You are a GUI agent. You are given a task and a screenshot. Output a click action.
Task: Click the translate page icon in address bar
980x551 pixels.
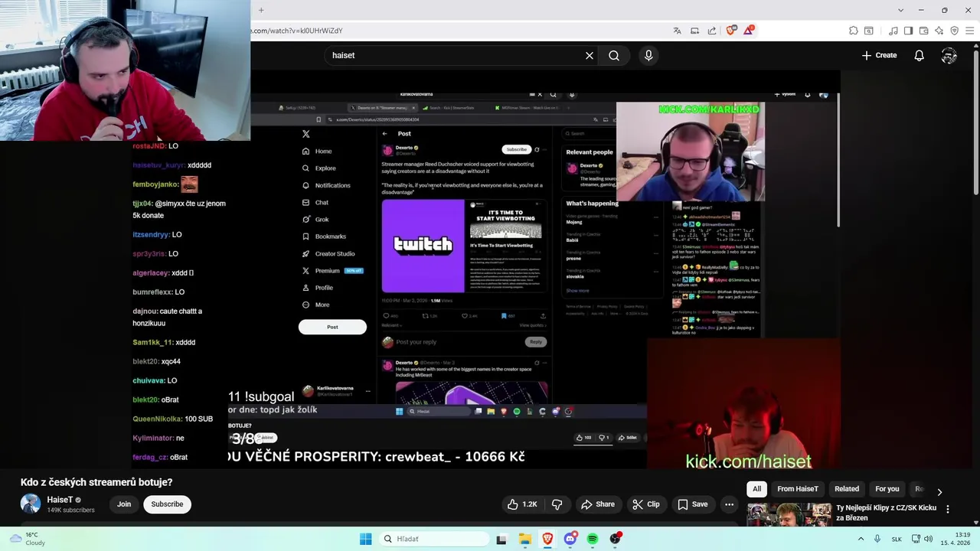(x=677, y=31)
